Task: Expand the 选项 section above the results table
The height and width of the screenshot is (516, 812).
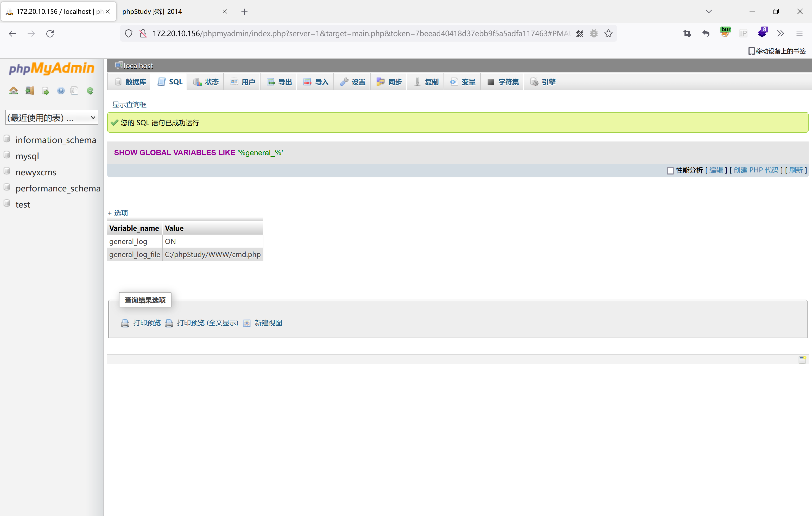Action: click(118, 213)
